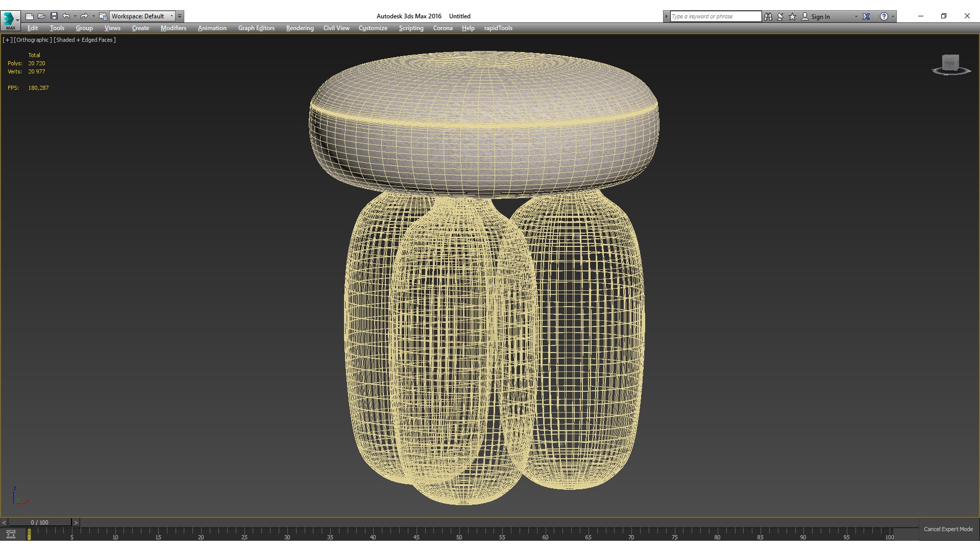Click Sign In to Autodesk account
This screenshot has height=551, width=980.
coord(816,16)
